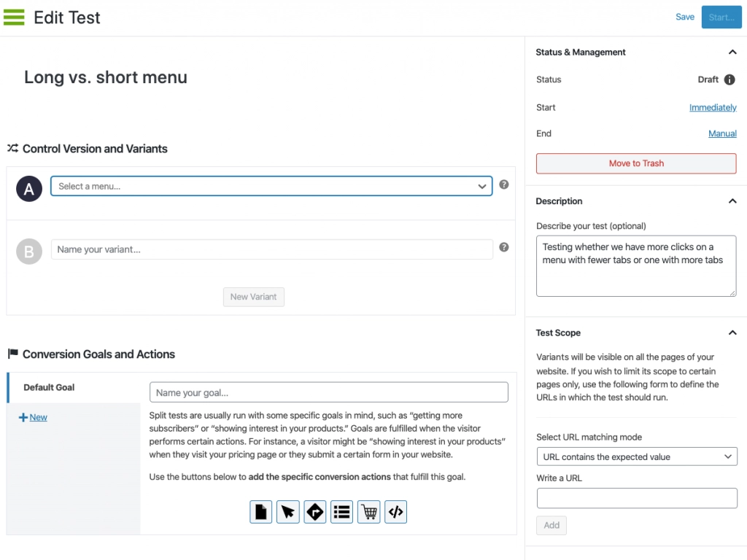Click the Name your goal input field

(329, 392)
